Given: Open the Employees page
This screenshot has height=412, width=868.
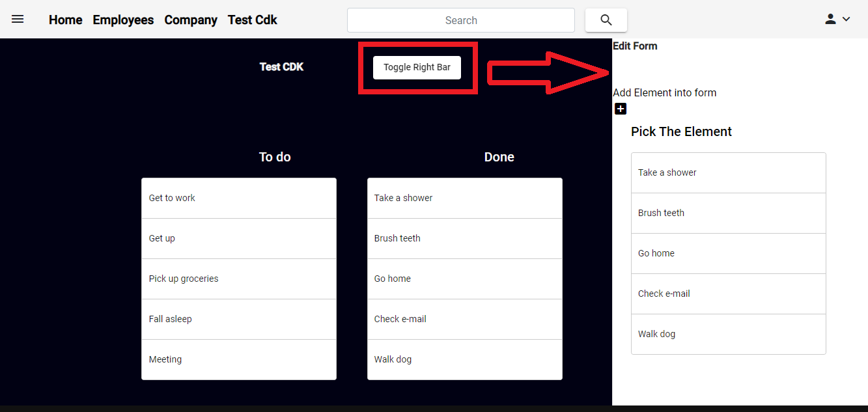Looking at the screenshot, I should [x=123, y=20].
